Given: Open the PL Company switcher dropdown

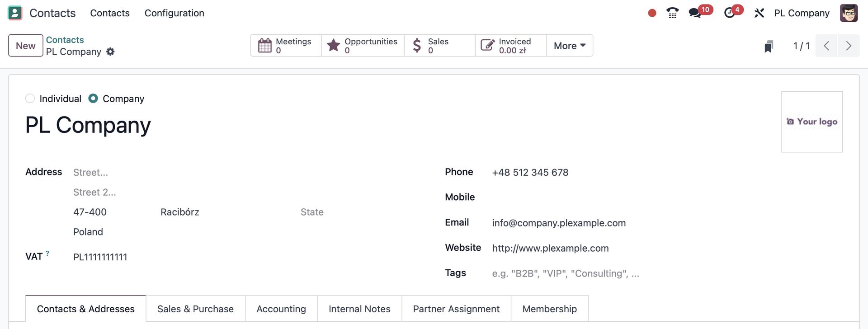Looking at the screenshot, I should coord(802,13).
